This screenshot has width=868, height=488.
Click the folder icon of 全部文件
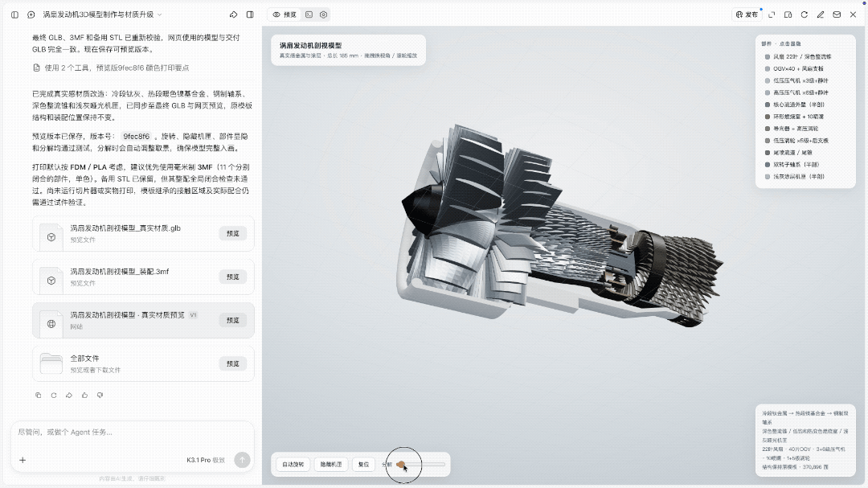point(51,364)
